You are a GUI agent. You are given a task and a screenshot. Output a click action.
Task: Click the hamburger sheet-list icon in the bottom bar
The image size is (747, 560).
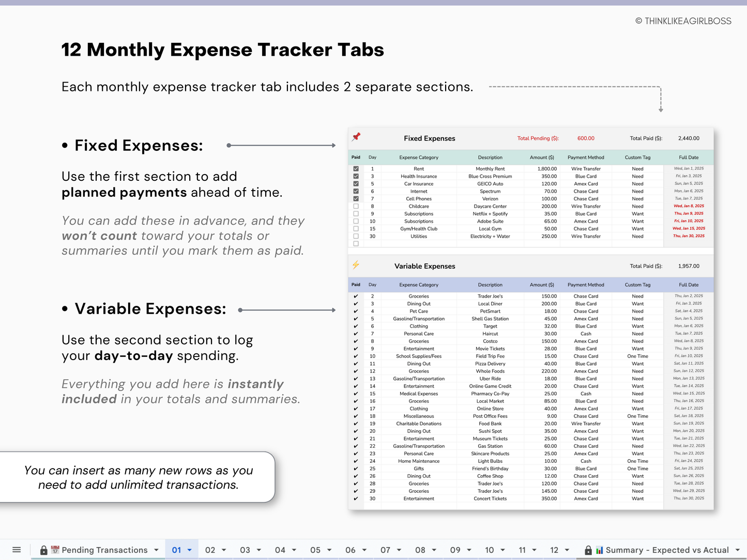[x=17, y=550]
